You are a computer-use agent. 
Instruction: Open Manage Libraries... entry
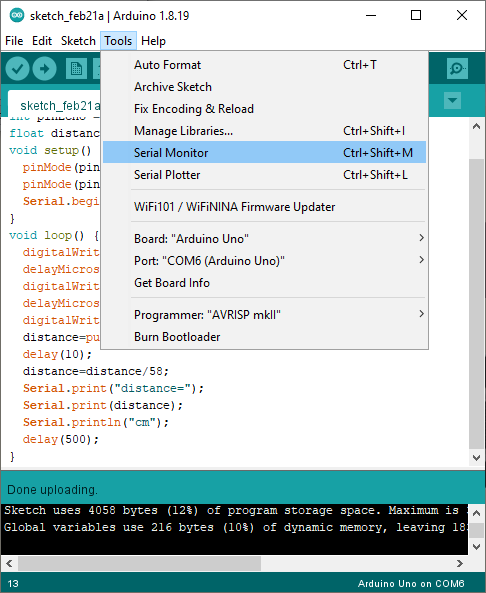tap(264, 131)
